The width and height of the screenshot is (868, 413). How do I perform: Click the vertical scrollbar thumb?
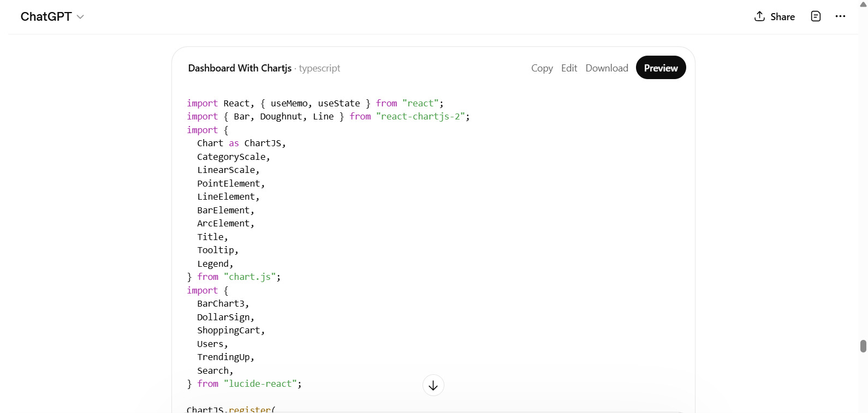click(x=863, y=346)
